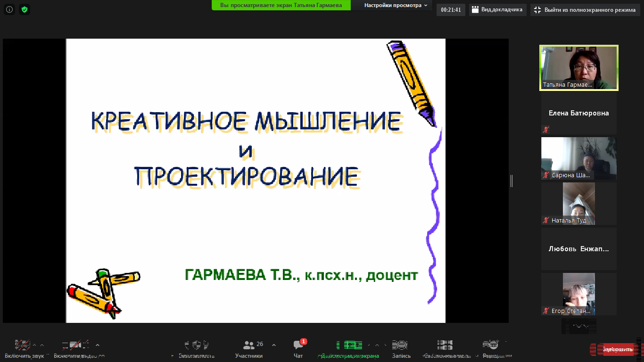Image resolution: width=644 pixels, height=362 pixels.
Task: Expand the arrow beside Участники
Action: [274, 345]
